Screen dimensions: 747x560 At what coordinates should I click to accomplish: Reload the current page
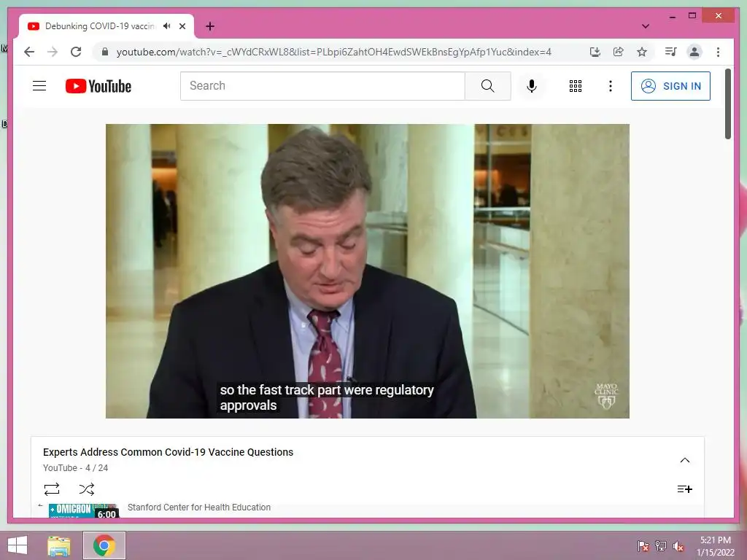tap(76, 52)
